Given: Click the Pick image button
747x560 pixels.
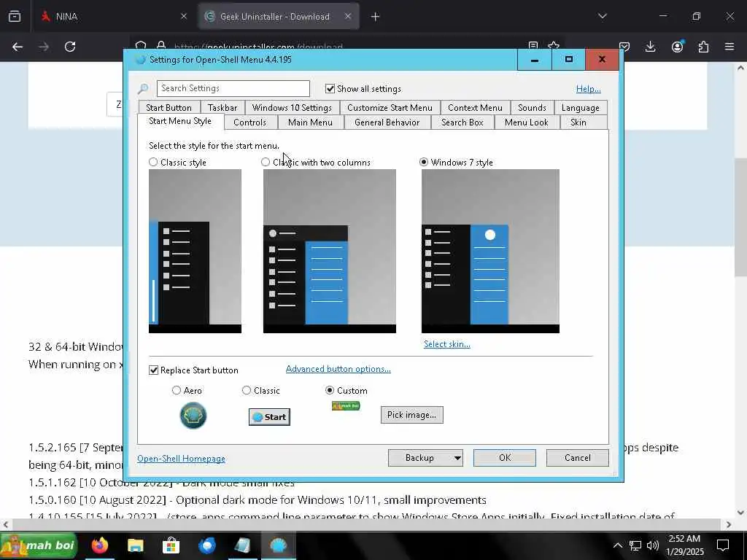Looking at the screenshot, I should (411, 415).
